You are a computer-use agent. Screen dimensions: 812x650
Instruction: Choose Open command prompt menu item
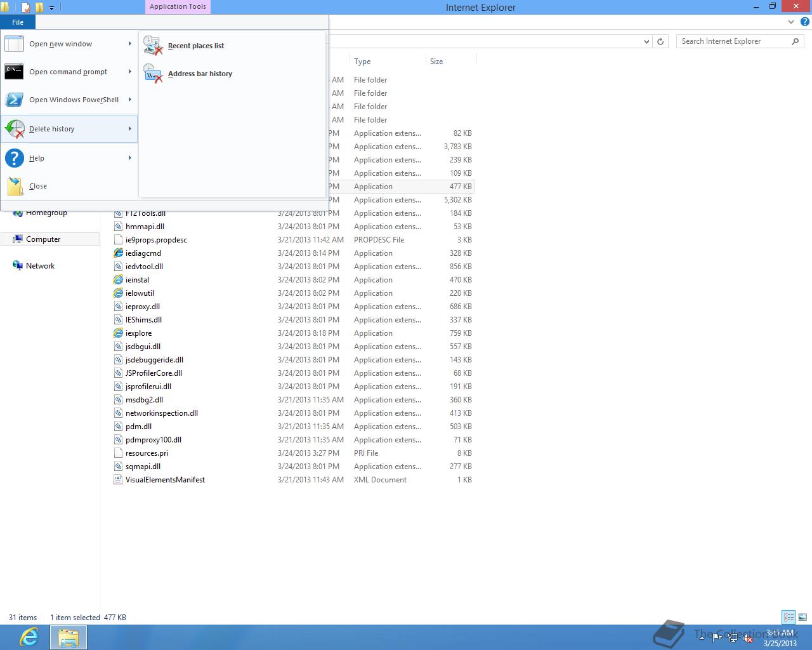[x=69, y=72]
